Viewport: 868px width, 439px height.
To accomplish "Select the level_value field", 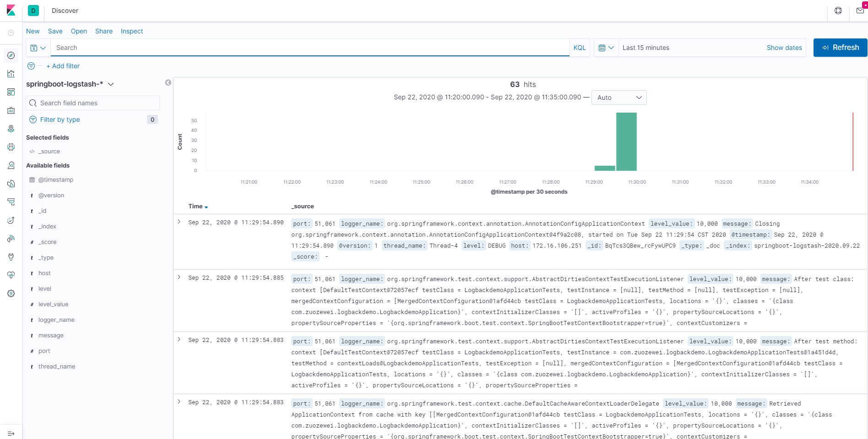I will [x=53, y=304].
